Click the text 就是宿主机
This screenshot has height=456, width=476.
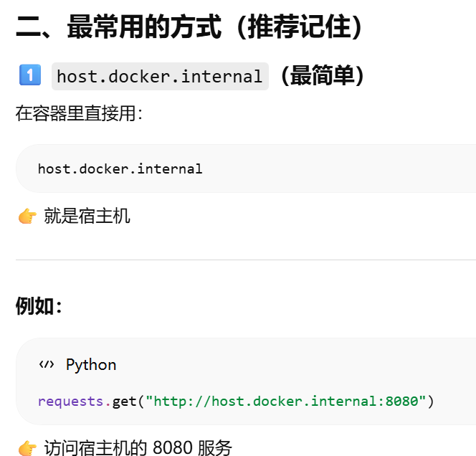pyautogui.click(x=87, y=216)
